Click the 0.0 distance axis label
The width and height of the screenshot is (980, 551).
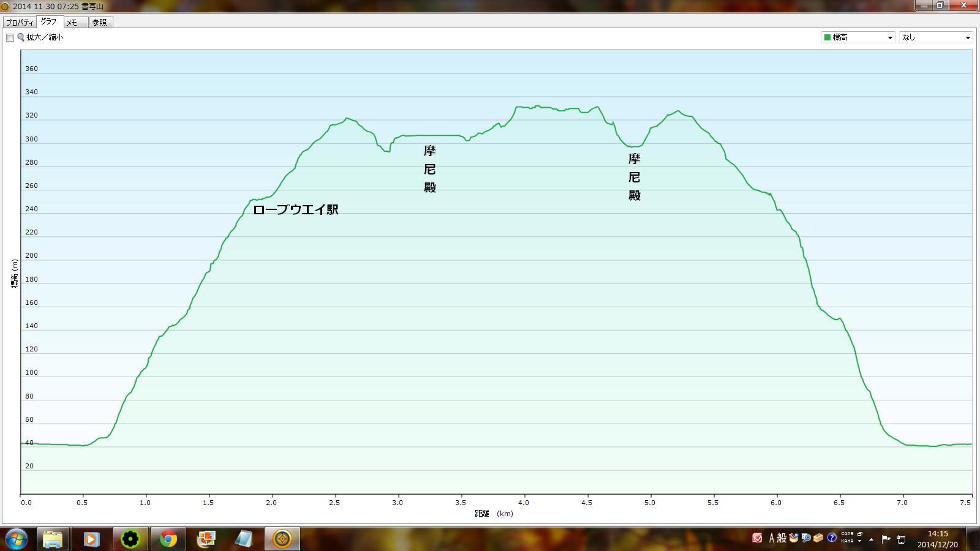tap(26, 503)
